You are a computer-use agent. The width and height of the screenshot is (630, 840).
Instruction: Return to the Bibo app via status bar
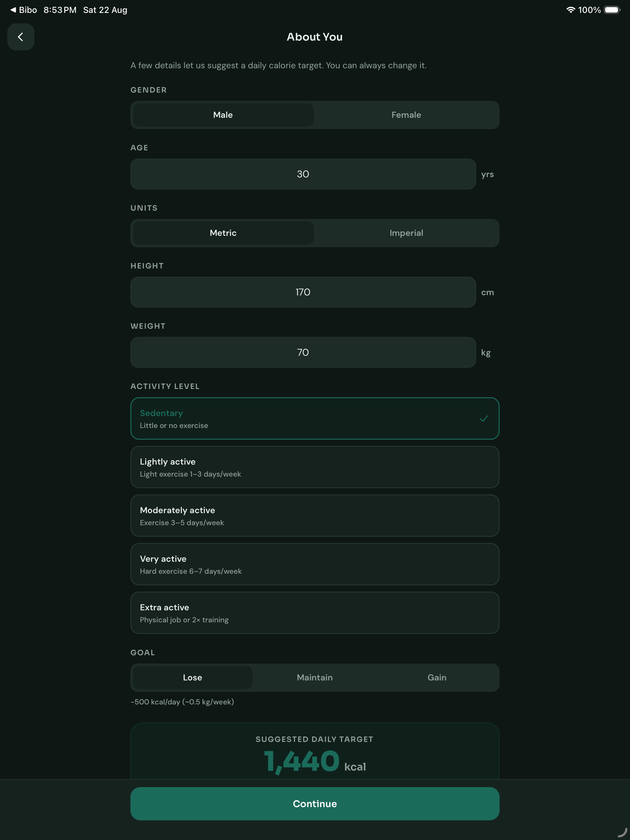click(24, 10)
